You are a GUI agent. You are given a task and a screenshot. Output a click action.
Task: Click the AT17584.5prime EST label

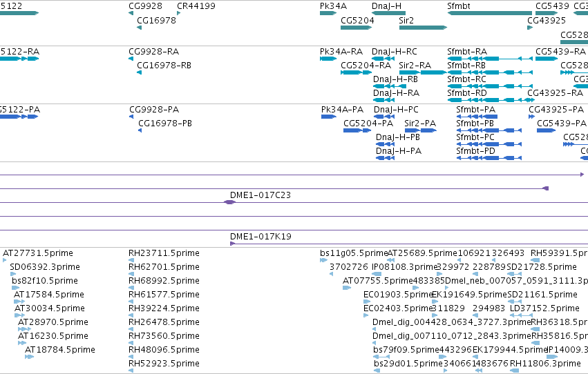click(x=49, y=295)
